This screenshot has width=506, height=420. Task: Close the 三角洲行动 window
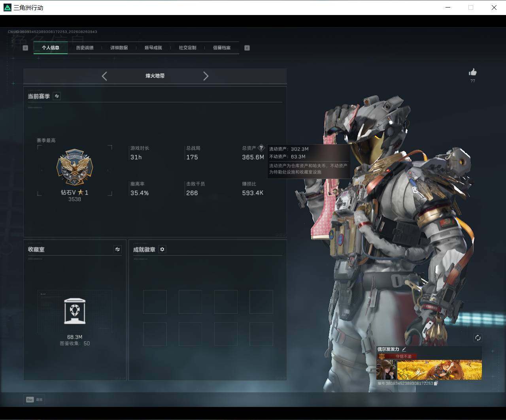click(494, 8)
